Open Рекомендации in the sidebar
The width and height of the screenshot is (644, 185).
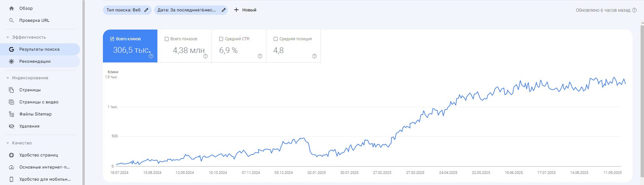tap(35, 61)
